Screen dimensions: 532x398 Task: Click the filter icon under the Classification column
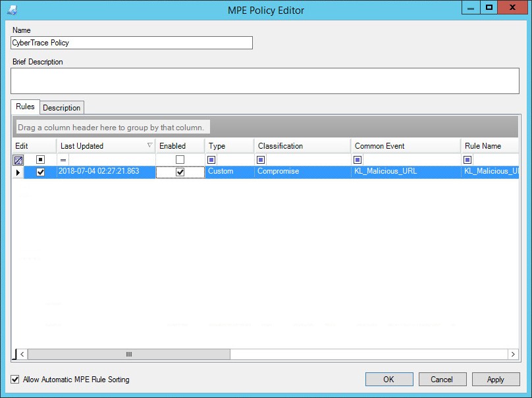[260, 159]
